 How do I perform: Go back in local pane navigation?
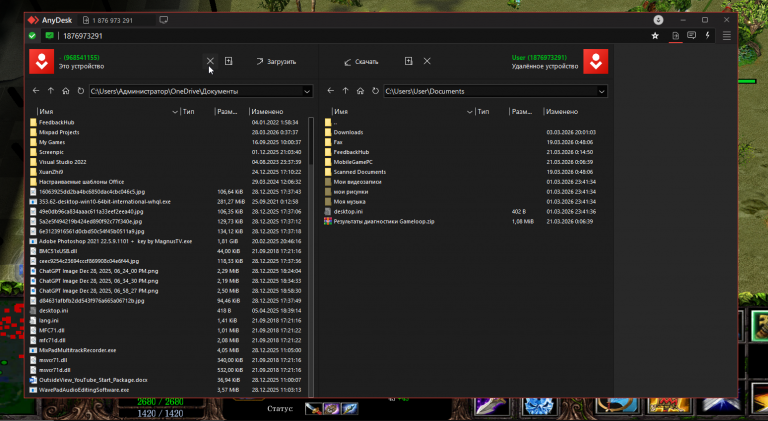[x=36, y=91]
